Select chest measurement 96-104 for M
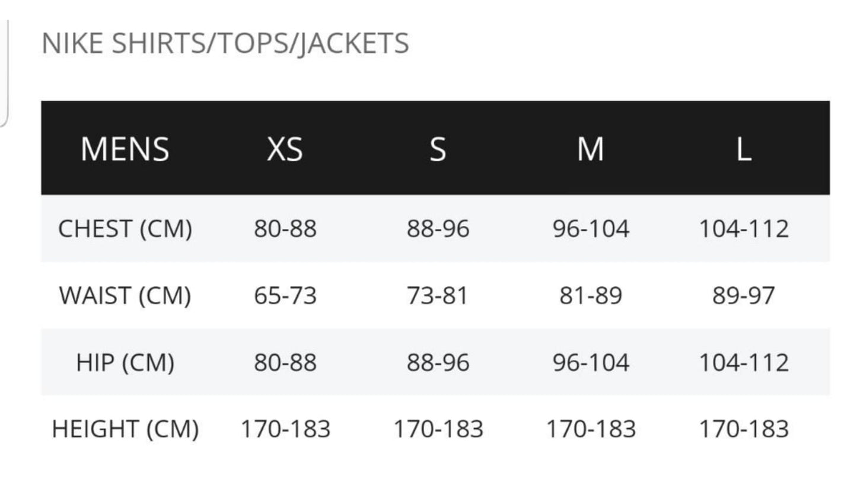 pyautogui.click(x=591, y=229)
